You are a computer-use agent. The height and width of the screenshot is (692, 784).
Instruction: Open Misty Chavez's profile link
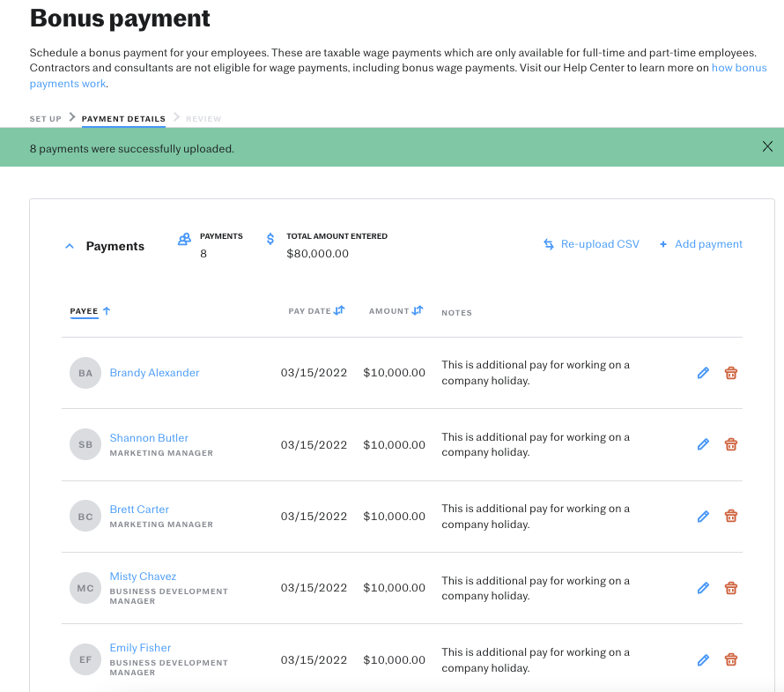click(143, 577)
